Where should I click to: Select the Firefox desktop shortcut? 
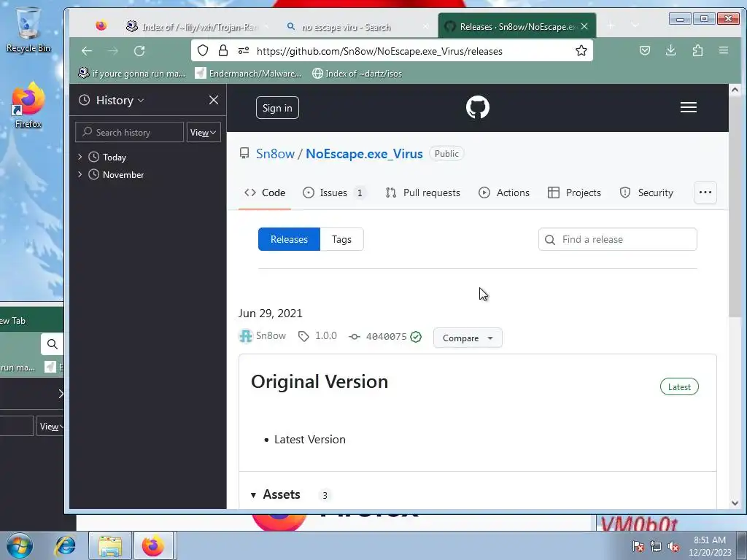click(28, 106)
